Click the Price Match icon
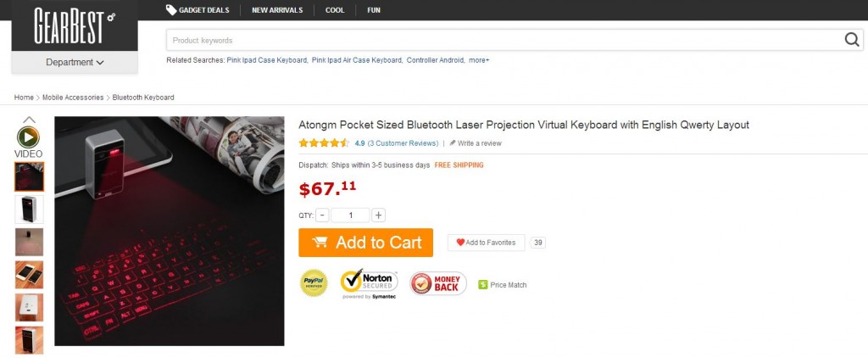 coord(483,285)
